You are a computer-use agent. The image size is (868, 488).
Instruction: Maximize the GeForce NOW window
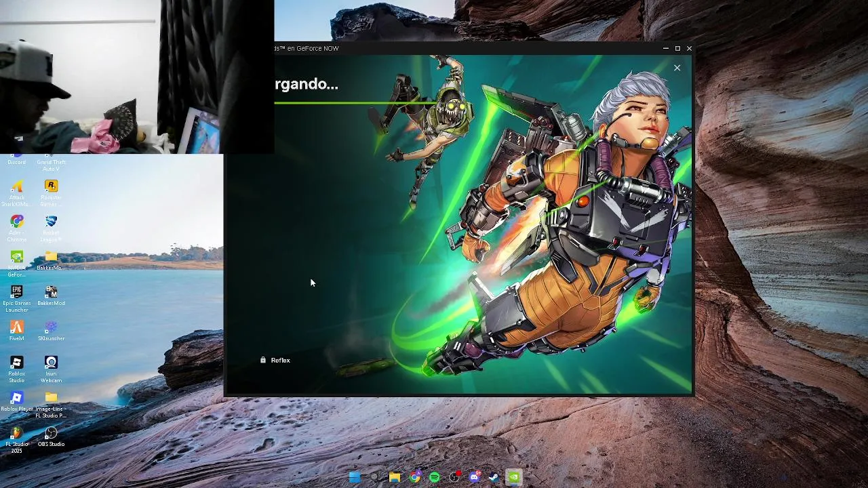point(677,48)
